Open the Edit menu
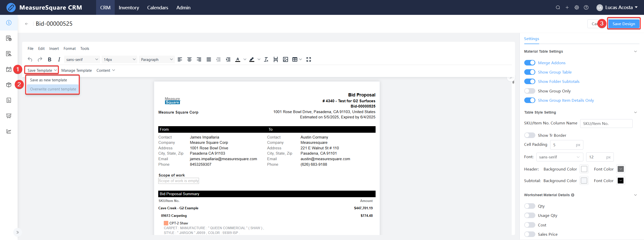Screen dimensions: 644x240 41,48
